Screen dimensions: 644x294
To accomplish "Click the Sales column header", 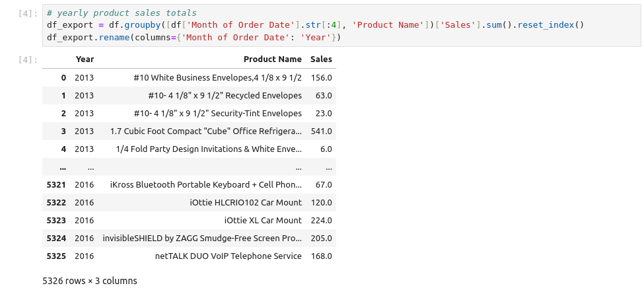I will 321,59.
